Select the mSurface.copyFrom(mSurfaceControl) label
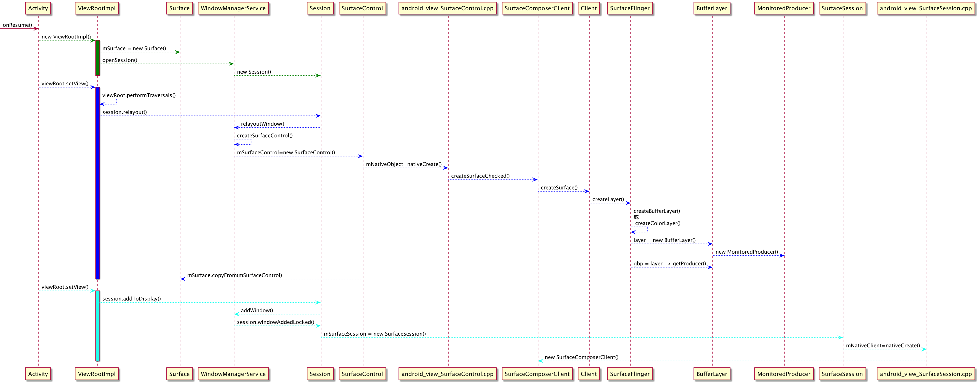Image resolution: width=980 pixels, height=385 pixels. [234, 275]
